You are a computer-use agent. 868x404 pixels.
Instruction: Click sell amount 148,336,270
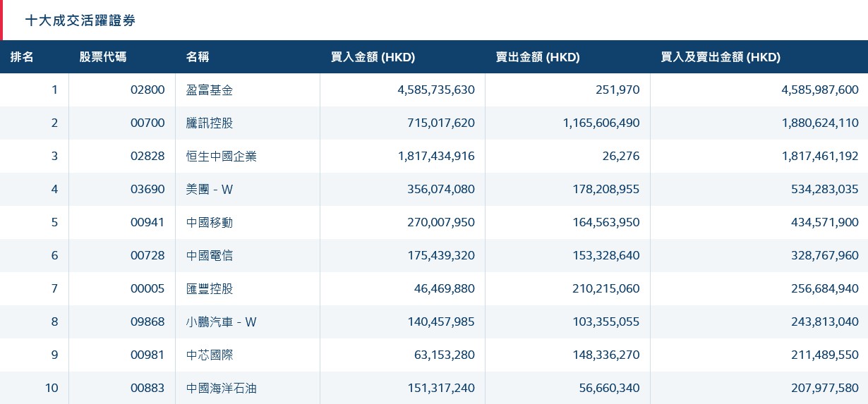[606, 355]
